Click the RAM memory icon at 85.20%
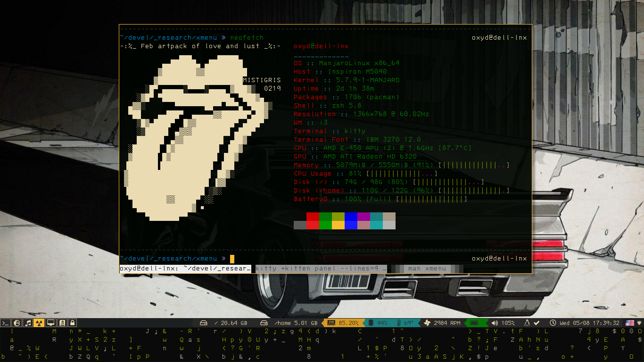 [331, 323]
